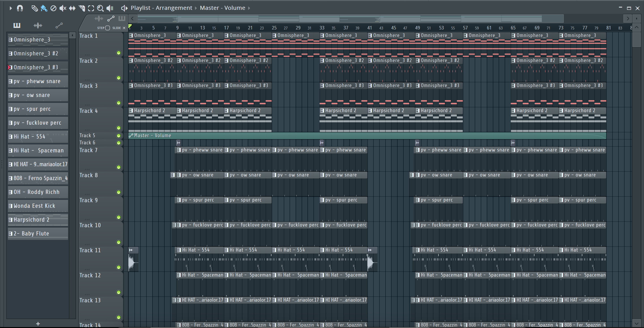Image resolution: width=644 pixels, height=328 pixels.
Task: Select Harpsichord 2 in picker
Action: (38, 220)
